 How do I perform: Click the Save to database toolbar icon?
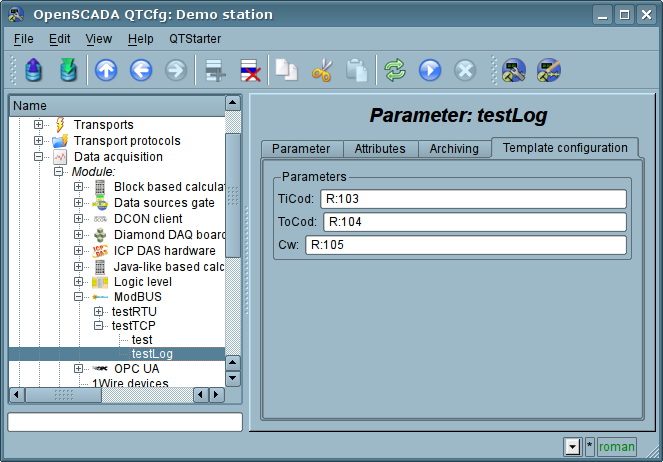pos(68,70)
